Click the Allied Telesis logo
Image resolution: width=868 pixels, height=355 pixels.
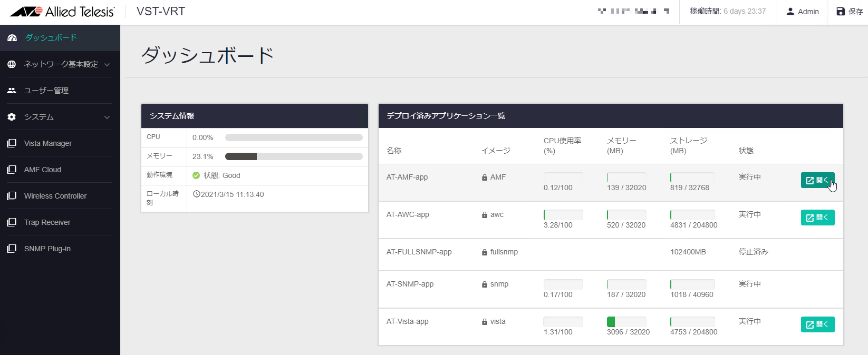tap(62, 12)
